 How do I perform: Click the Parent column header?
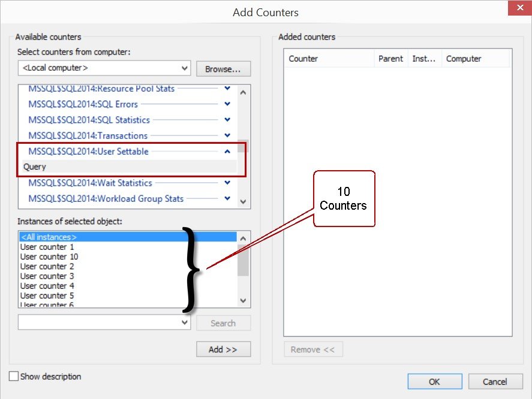click(x=391, y=59)
